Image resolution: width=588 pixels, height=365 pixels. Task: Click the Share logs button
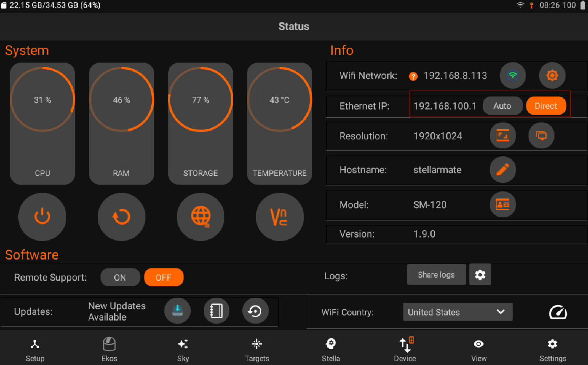(x=436, y=274)
